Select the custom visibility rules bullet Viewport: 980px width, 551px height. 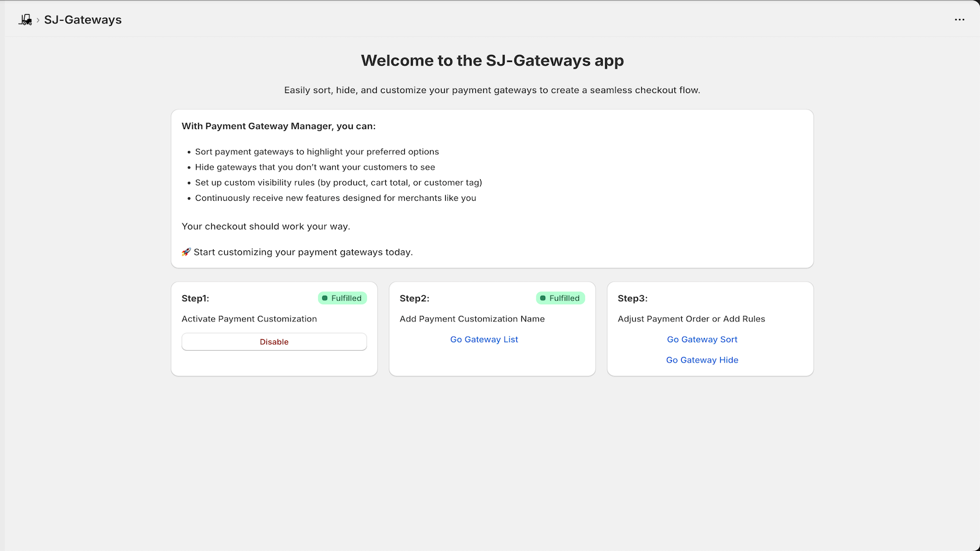(338, 182)
